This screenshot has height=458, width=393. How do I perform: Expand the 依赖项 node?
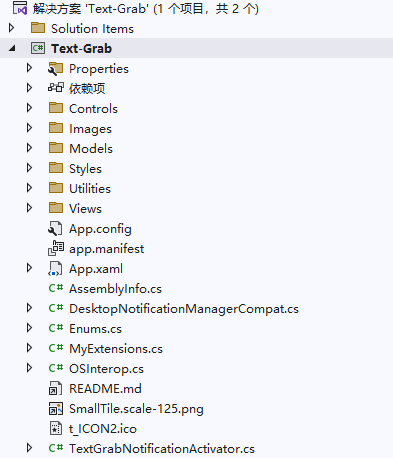29,88
